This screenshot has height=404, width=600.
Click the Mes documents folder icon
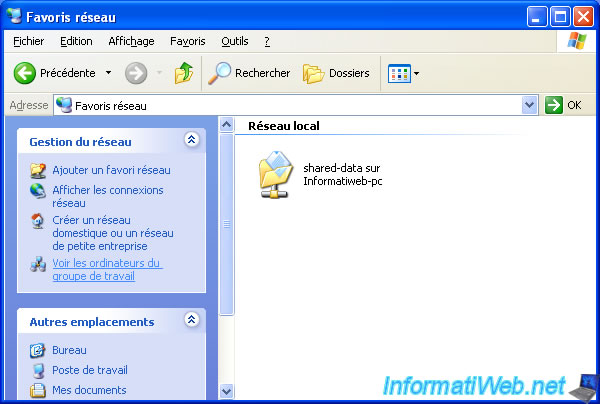click(38, 390)
